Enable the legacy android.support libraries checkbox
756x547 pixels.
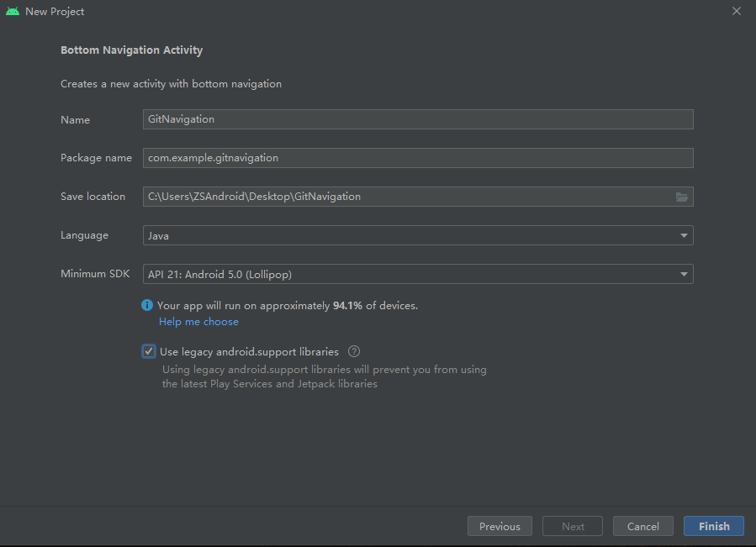click(x=148, y=351)
